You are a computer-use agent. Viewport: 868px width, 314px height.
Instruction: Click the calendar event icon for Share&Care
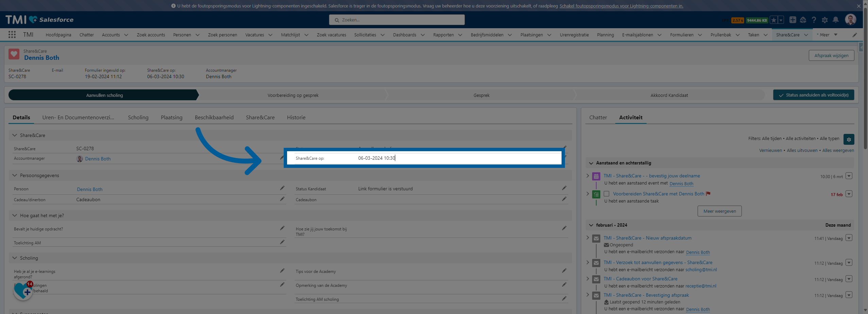tap(596, 176)
